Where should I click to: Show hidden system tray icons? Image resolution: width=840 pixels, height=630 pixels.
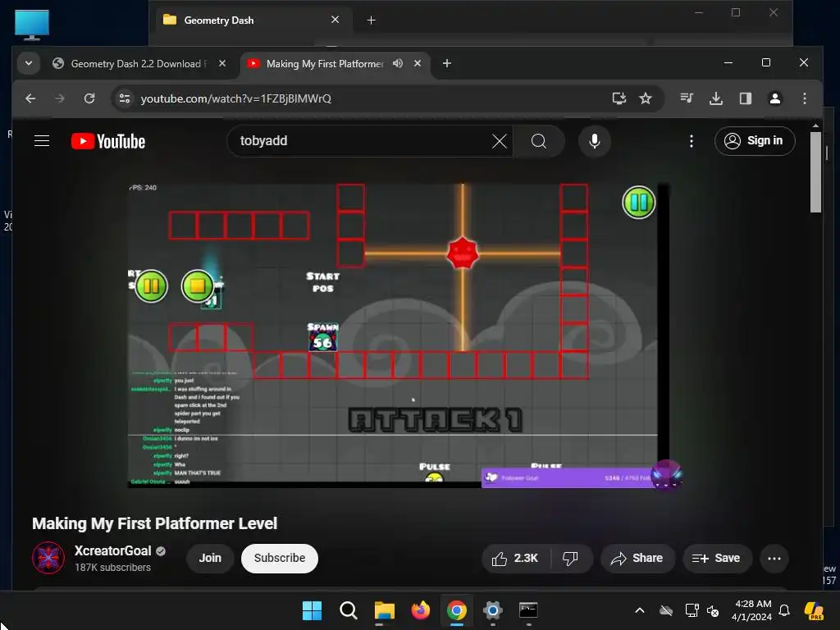(639, 610)
